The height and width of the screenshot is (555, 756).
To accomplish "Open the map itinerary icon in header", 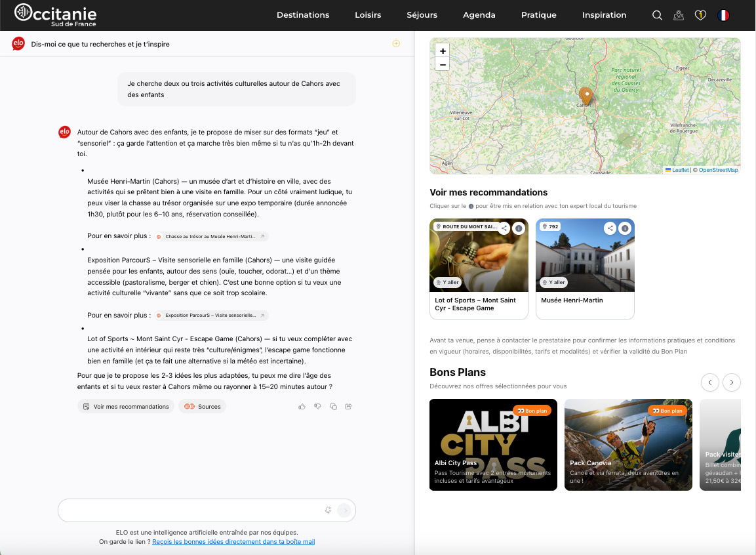I will (679, 15).
